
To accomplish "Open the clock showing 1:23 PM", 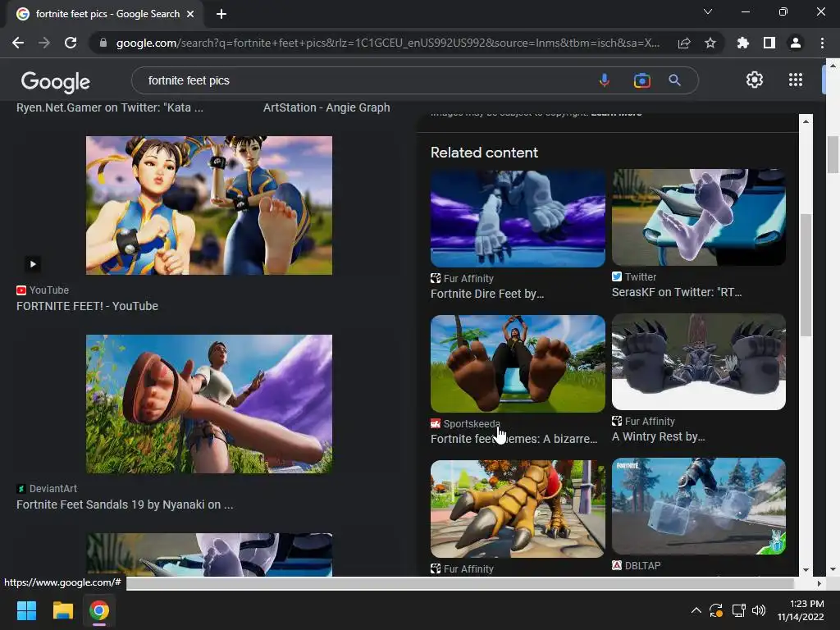I will pyautogui.click(x=801, y=610).
